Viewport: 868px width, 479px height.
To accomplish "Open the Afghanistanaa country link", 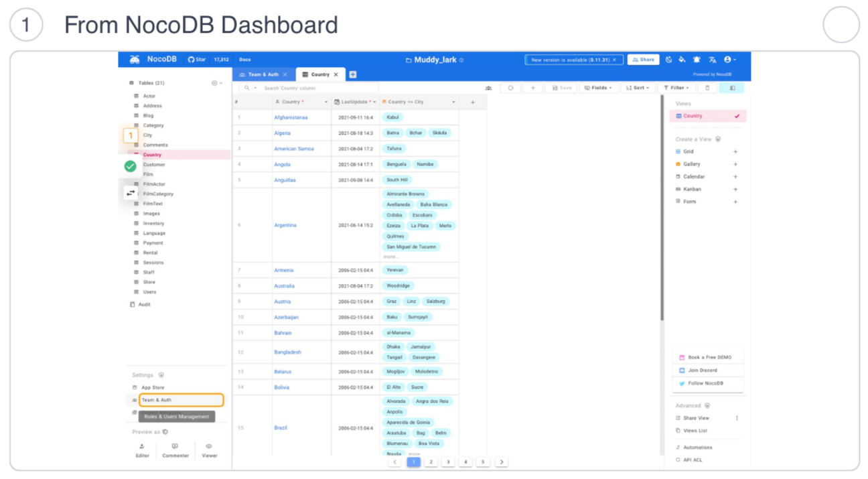I will click(x=291, y=117).
